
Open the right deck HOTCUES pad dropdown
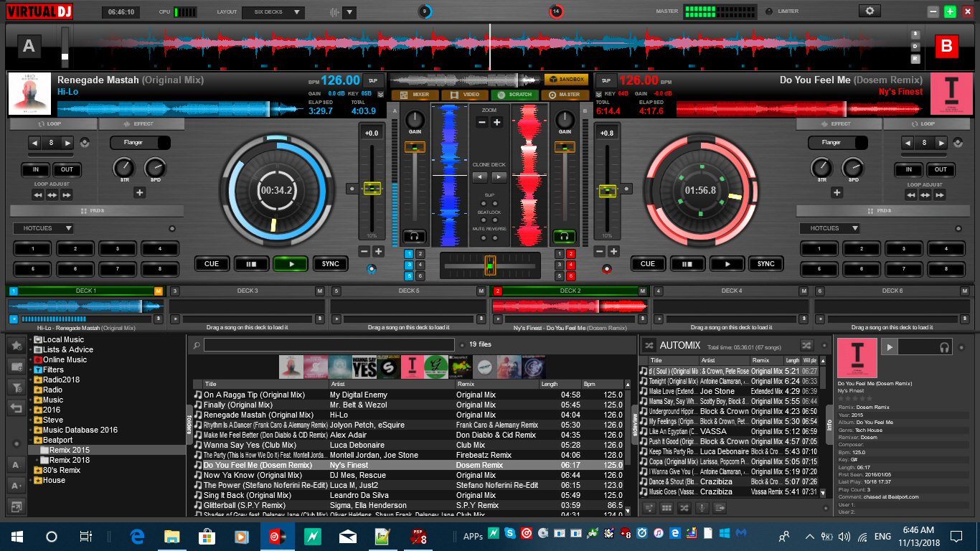pyautogui.click(x=829, y=228)
